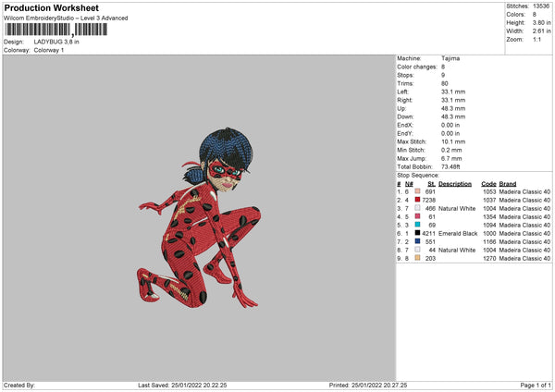Select the Emerald Black swatch

[418, 233]
